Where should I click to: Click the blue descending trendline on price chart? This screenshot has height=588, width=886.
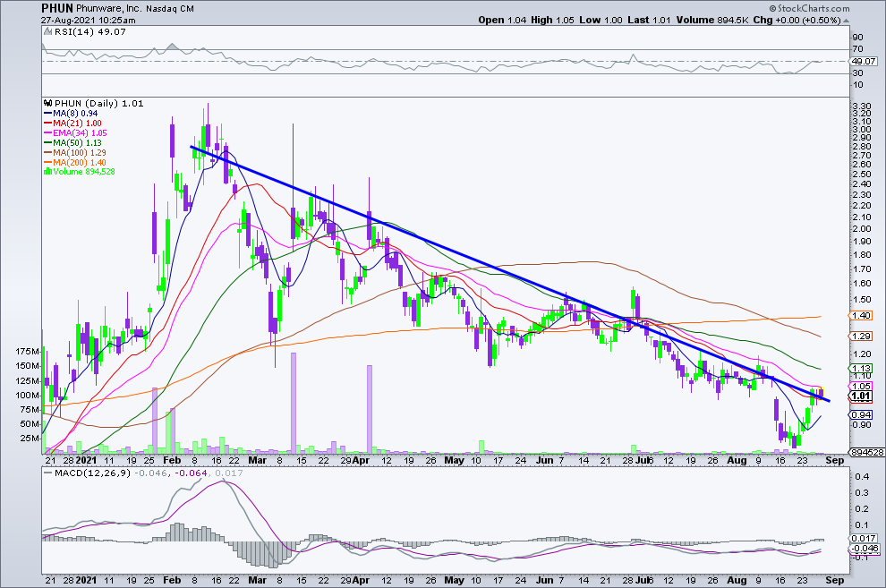click(510, 274)
